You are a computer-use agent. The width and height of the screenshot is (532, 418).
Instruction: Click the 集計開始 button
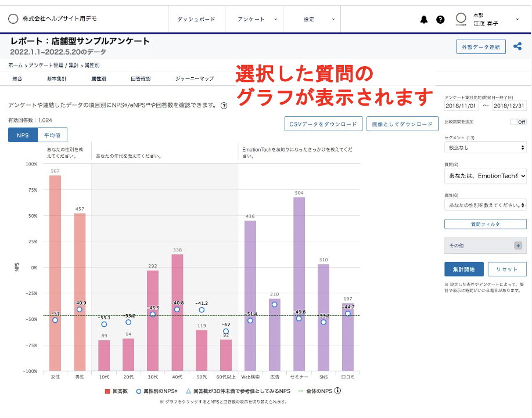click(464, 269)
